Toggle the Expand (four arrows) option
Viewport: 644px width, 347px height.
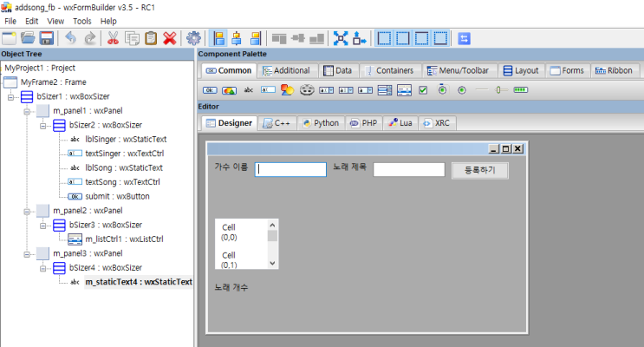pyautogui.click(x=341, y=38)
